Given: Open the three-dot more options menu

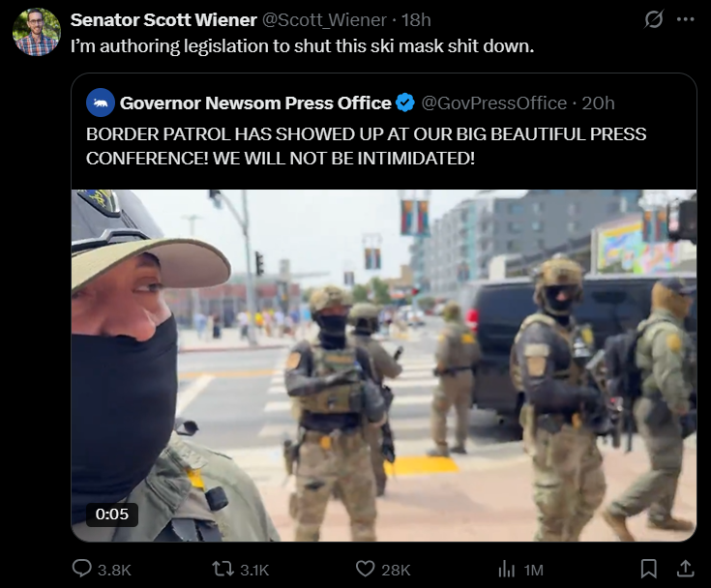Looking at the screenshot, I should (685, 19).
